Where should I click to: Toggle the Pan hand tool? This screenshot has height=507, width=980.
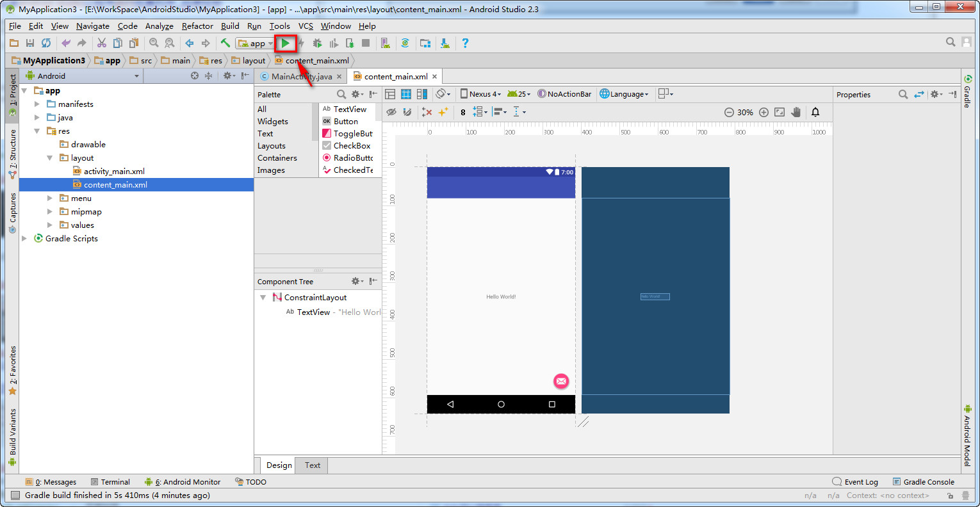pyautogui.click(x=796, y=112)
